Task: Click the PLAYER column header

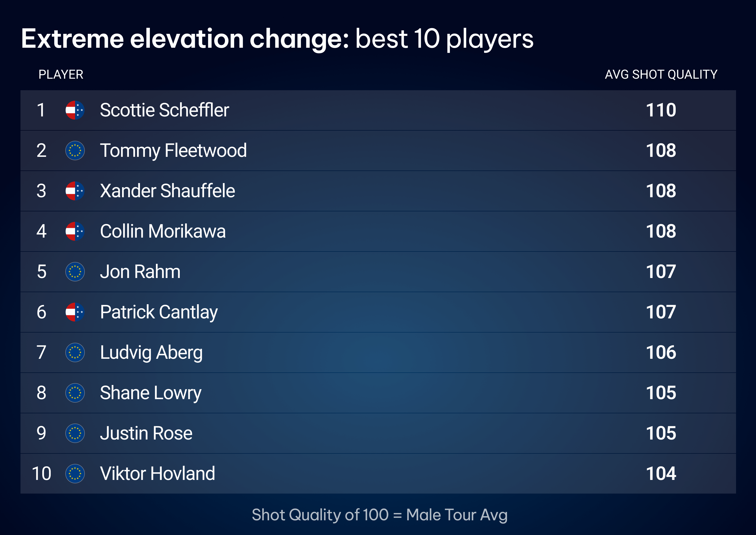Action: (61, 74)
